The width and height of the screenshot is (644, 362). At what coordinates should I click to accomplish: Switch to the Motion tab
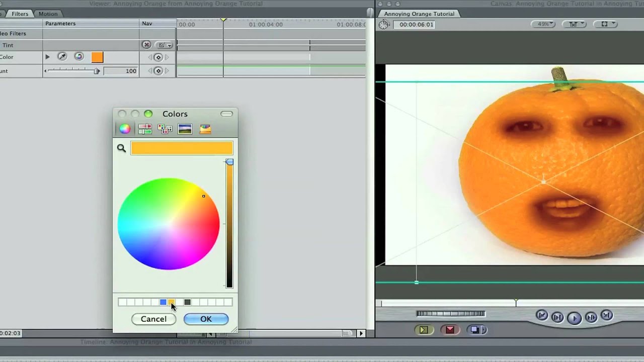pyautogui.click(x=48, y=14)
